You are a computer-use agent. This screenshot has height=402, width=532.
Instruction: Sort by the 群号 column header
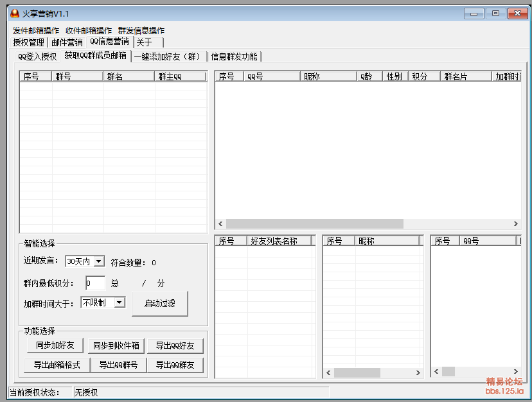coord(77,76)
